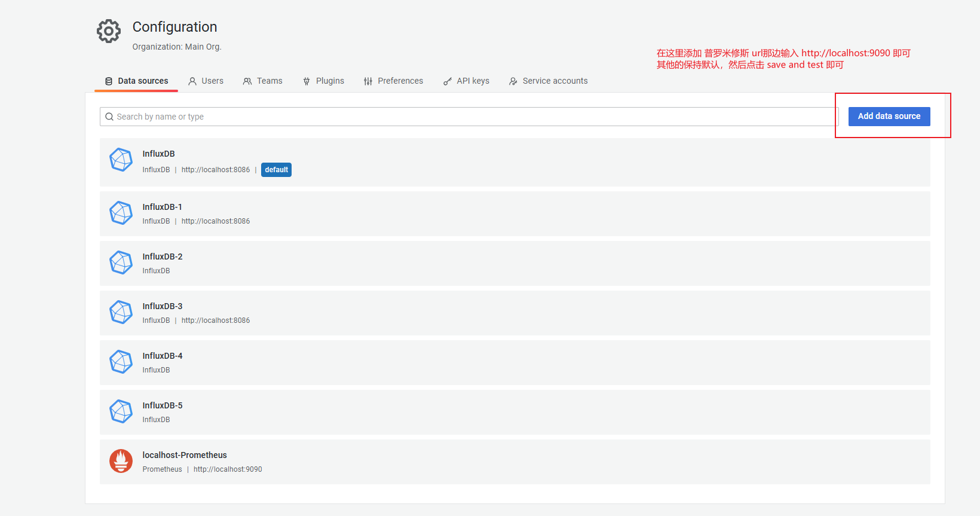Click the http://localhost:9090 URL text
The width and height of the screenshot is (980, 516).
coord(228,469)
